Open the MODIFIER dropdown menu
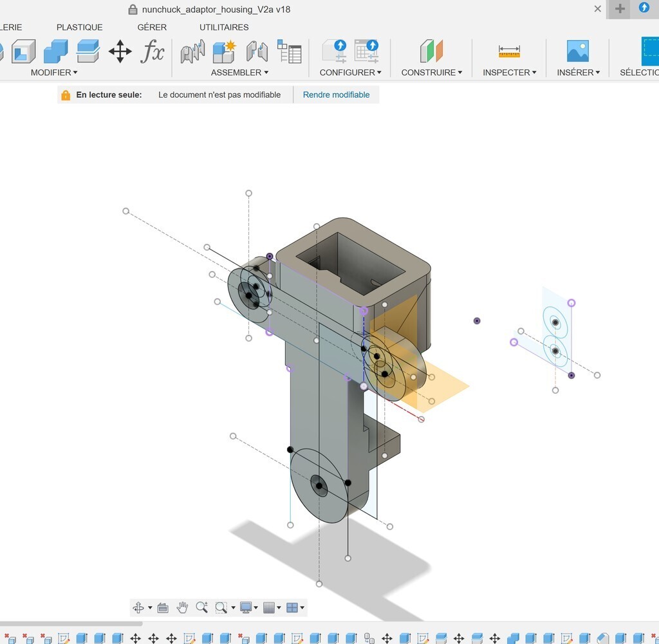 tap(54, 73)
